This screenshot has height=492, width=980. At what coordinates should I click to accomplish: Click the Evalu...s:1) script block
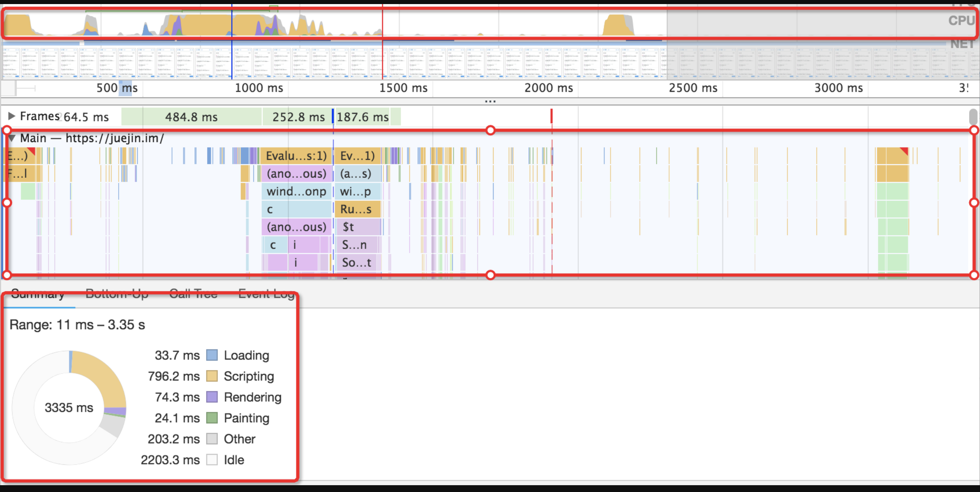tap(296, 156)
